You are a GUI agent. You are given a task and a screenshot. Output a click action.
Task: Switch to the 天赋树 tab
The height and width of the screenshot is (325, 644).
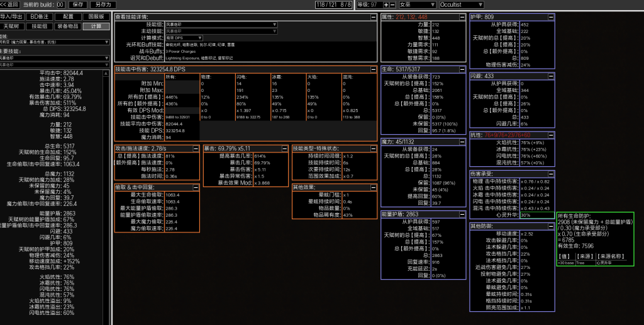[x=11, y=26]
